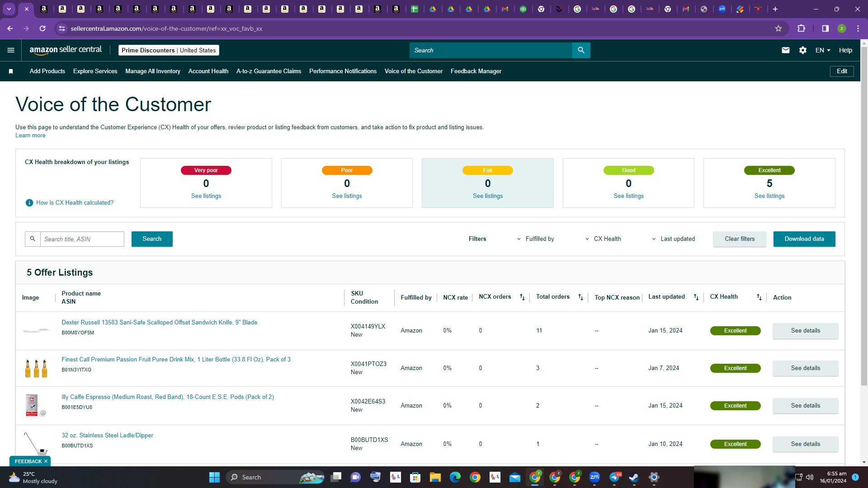Open Explore Services menu item
This screenshot has height=488, width=868.
(x=95, y=71)
